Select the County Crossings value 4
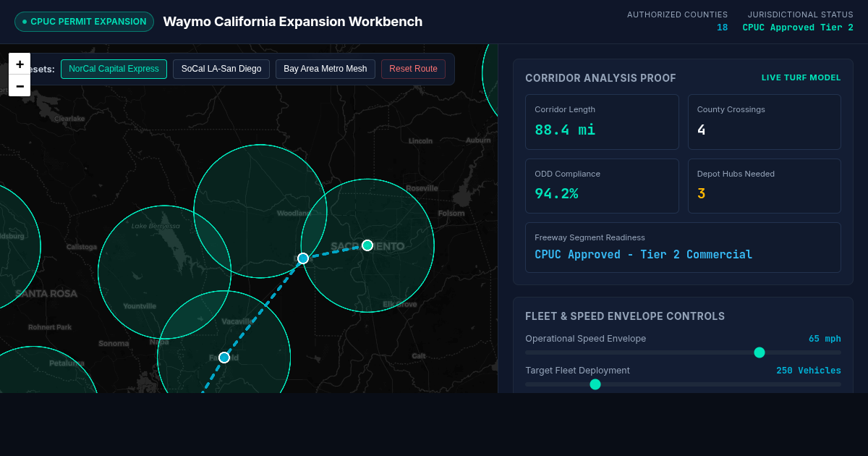The width and height of the screenshot is (868, 456). pos(701,130)
